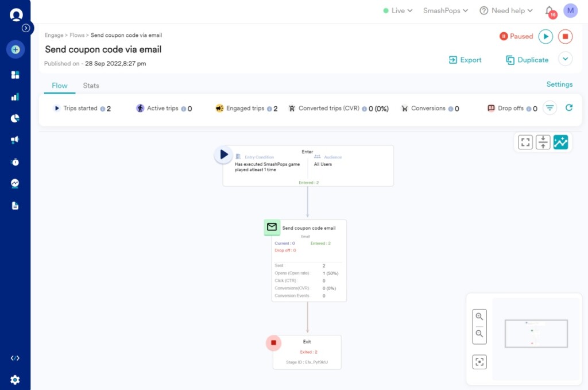This screenshot has width=588, height=390.
Task: Open the SmashPops project dropdown
Action: [445, 10]
